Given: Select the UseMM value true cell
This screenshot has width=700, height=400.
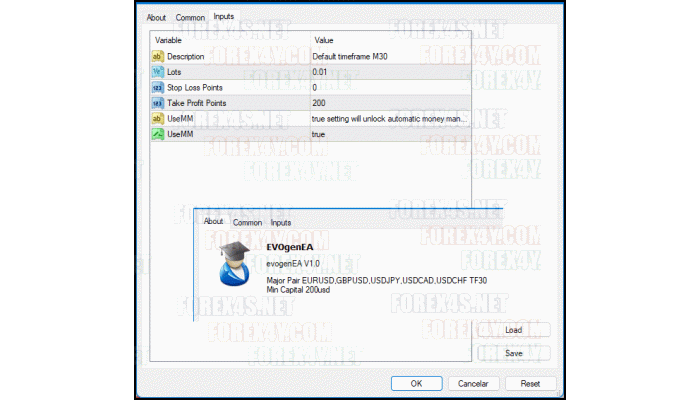Looking at the screenshot, I should coord(391,134).
